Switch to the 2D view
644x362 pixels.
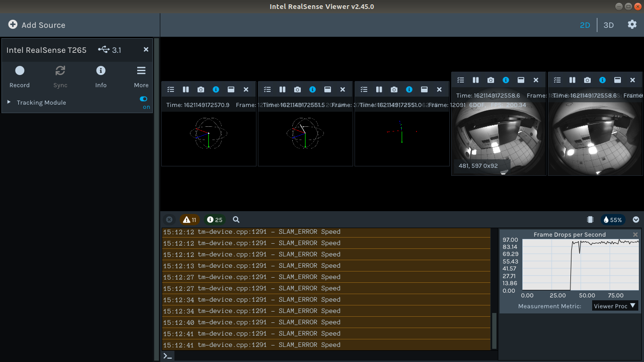pyautogui.click(x=585, y=25)
